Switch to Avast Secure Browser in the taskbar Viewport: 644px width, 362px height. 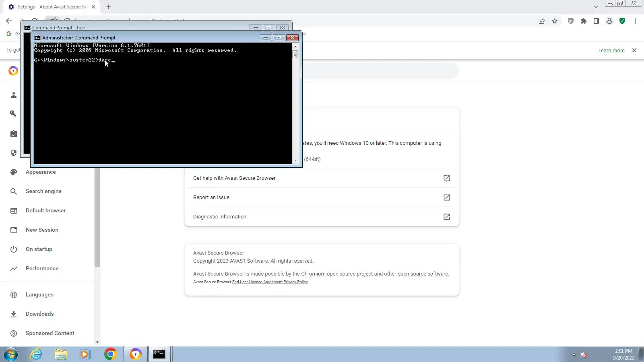pos(136,354)
